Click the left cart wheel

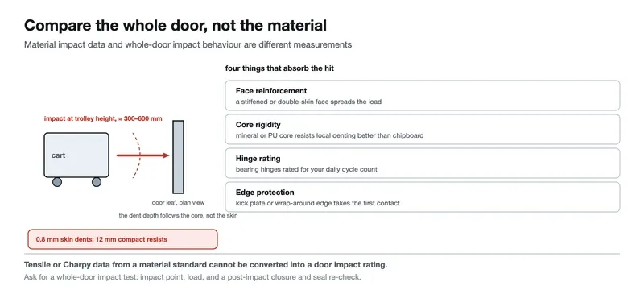click(x=57, y=181)
